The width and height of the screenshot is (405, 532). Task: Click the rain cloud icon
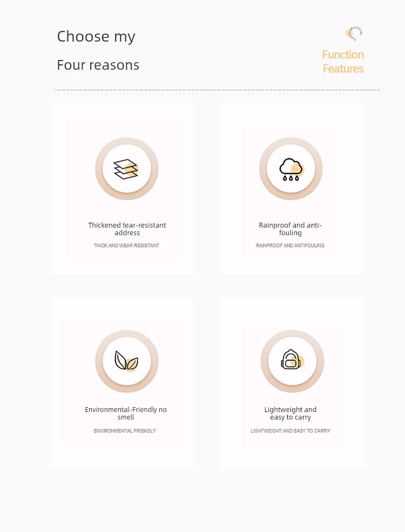292,169
